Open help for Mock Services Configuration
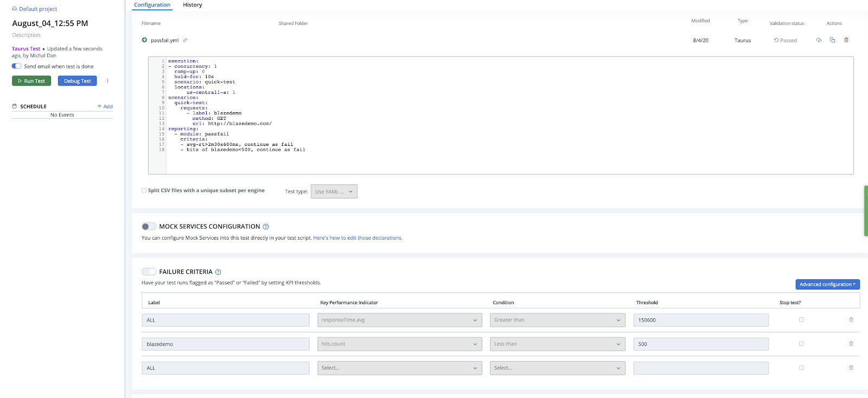This screenshot has height=398, width=868. click(x=266, y=227)
